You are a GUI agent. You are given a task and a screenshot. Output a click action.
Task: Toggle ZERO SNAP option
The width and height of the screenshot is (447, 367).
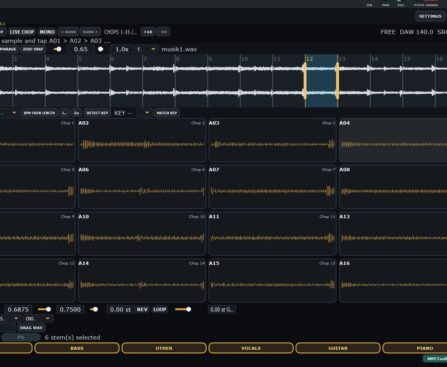point(33,49)
